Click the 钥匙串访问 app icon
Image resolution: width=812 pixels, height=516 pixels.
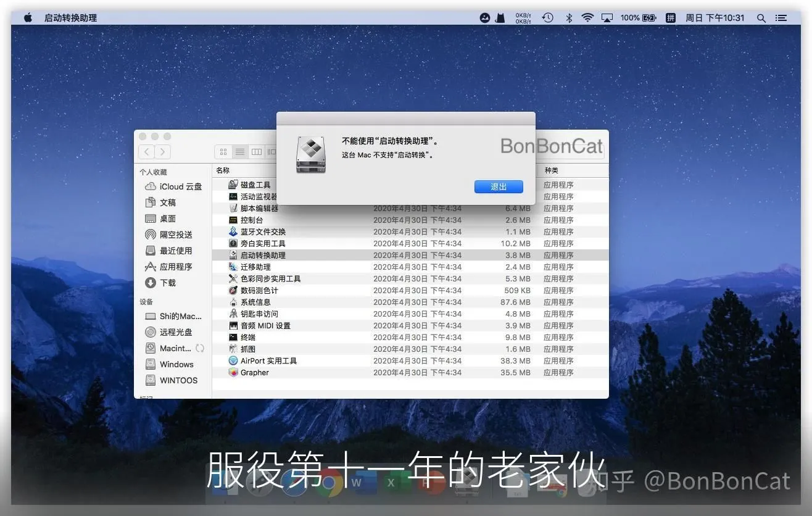click(x=233, y=314)
